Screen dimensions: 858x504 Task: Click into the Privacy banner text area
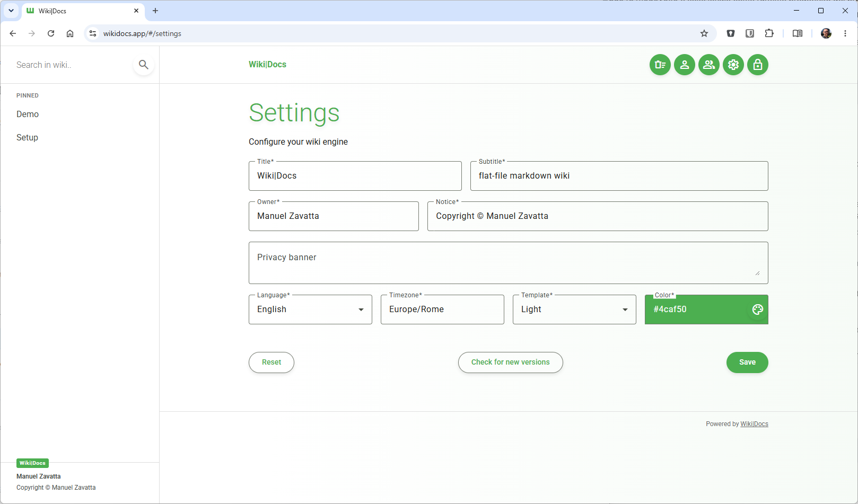509,263
